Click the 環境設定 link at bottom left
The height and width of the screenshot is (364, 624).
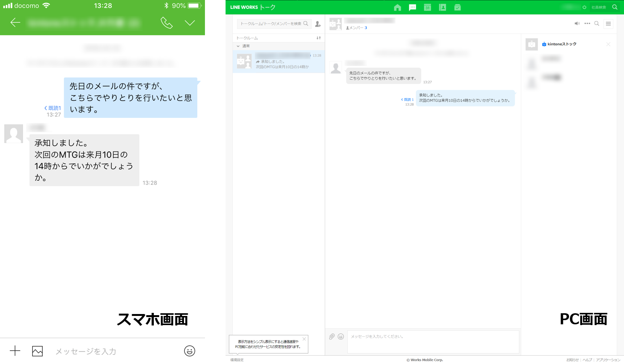coord(237,360)
